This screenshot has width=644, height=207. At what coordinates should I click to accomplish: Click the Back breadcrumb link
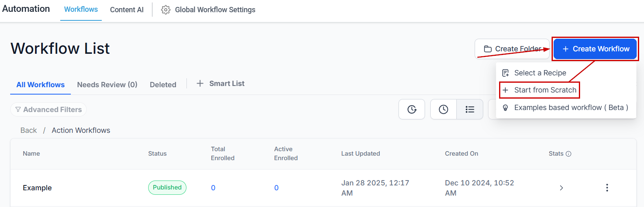(x=28, y=130)
